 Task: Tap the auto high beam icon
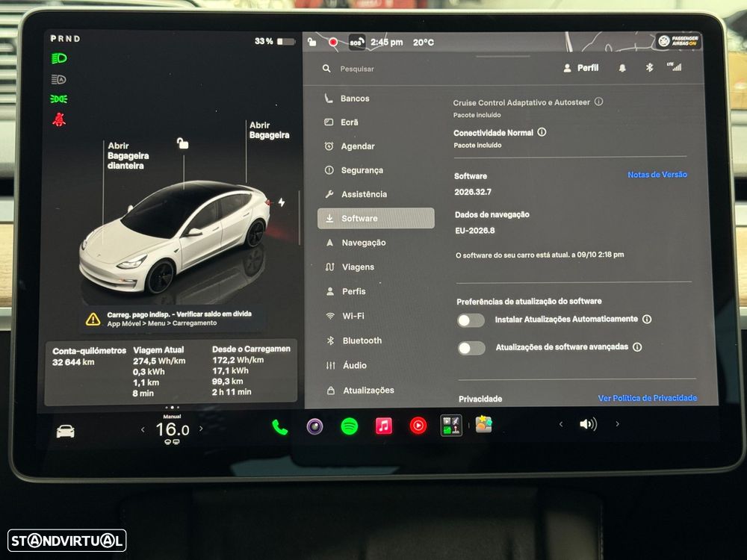pos(58,79)
